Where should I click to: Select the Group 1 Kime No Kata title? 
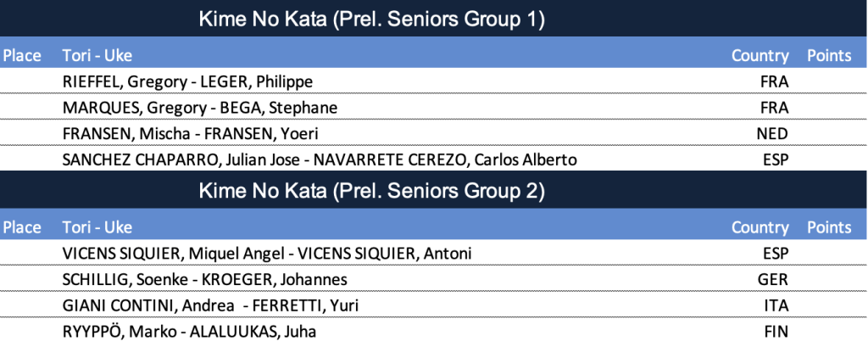pyautogui.click(x=371, y=20)
